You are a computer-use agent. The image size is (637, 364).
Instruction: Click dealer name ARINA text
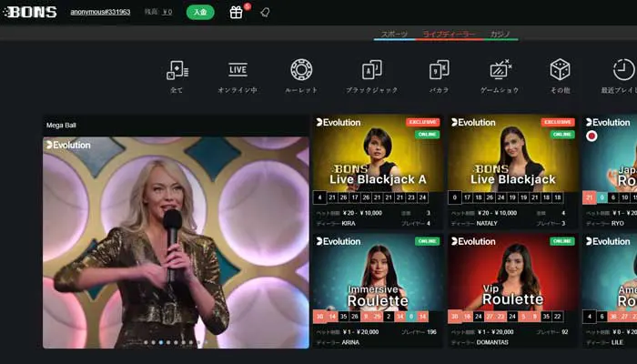tap(350, 342)
